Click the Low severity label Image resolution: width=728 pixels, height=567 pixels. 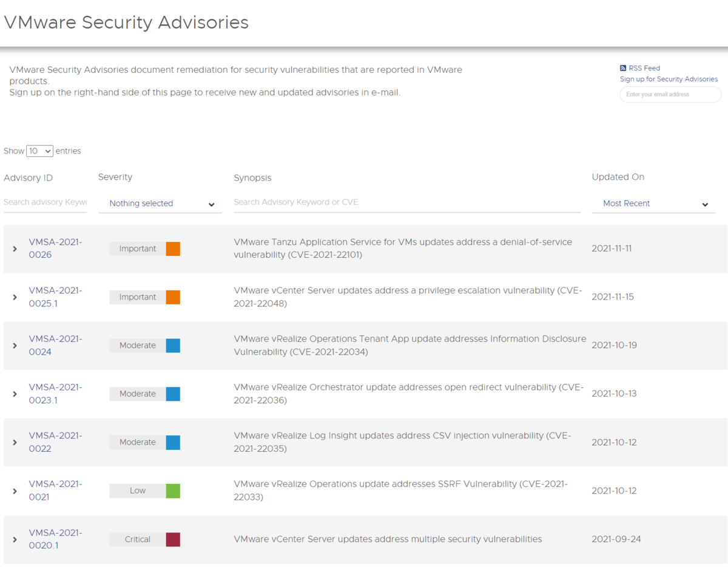(x=138, y=491)
